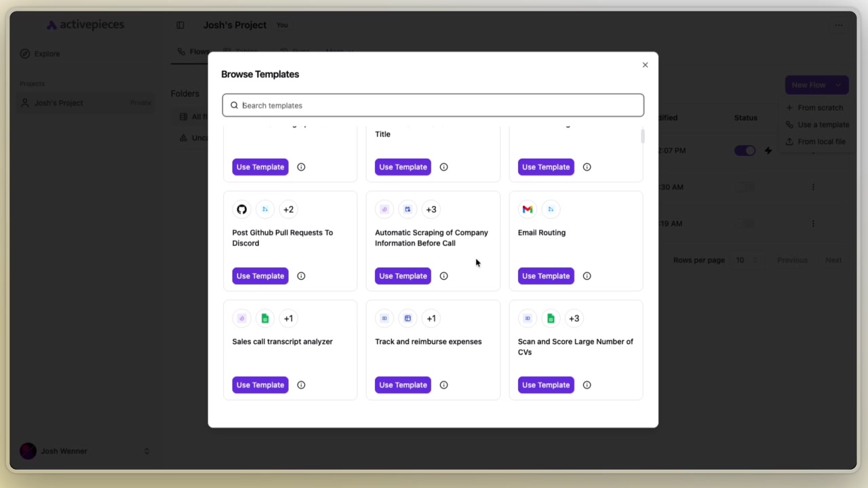868x488 pixels.
Task: Click the scrollbar in the Browse Templates dialog
Action: point(642,136)
